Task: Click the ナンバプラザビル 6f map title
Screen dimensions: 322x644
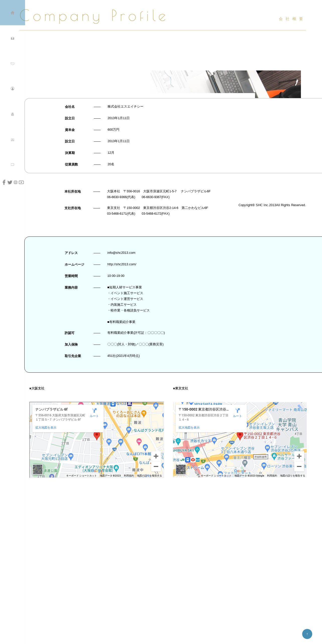Action: point(51,409)
